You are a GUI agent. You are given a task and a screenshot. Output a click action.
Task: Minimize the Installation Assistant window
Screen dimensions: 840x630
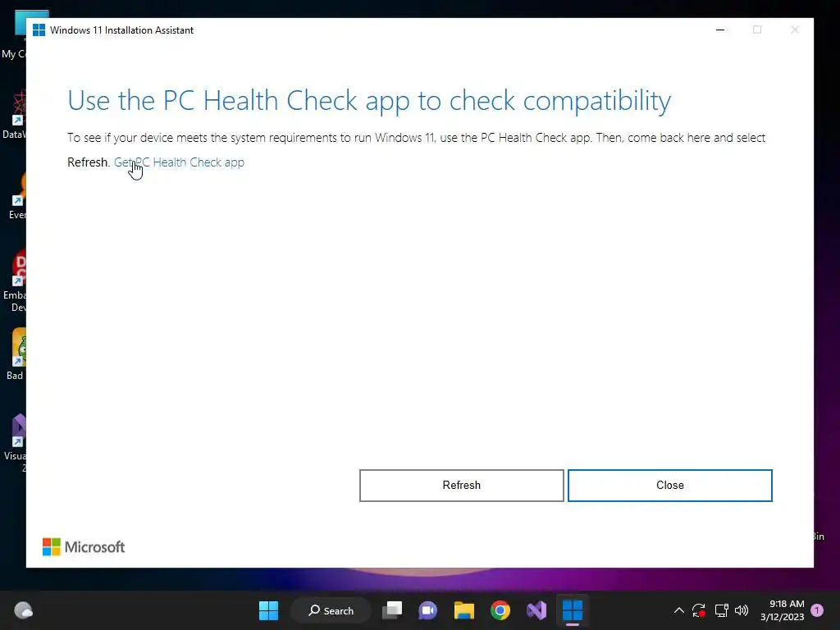(720, 30)
